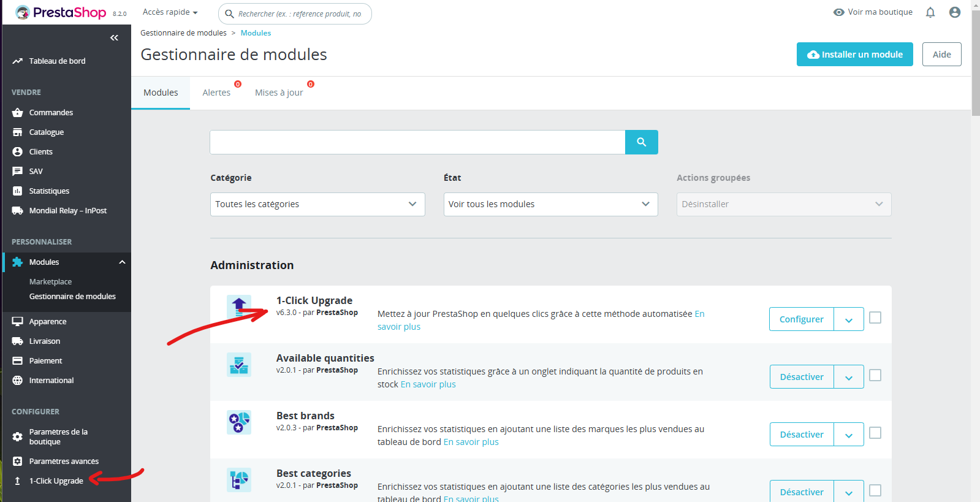Image resolution: width=980 pixels, height=502 pixels.
Task: Open the user account menu icon
Action: tap(954, 12)
